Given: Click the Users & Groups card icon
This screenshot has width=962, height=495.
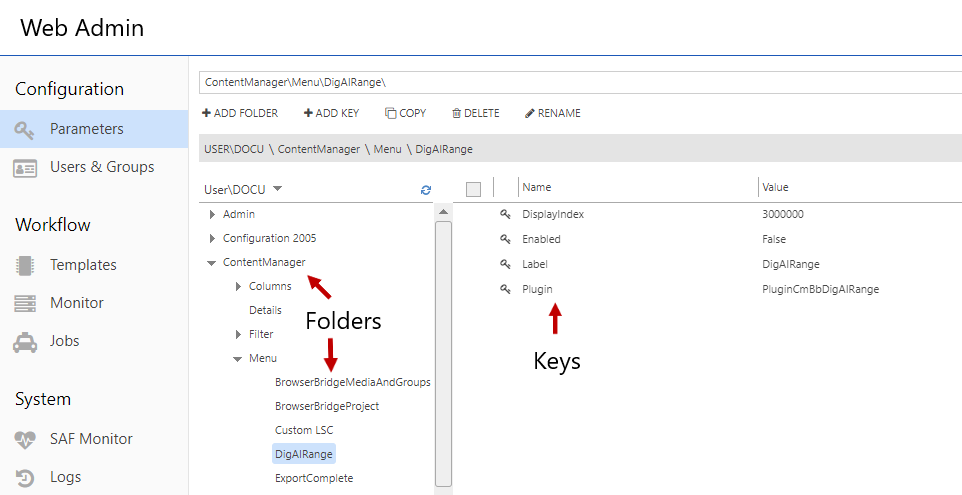Looking at the screenshot, I should (x=25, y=167).
